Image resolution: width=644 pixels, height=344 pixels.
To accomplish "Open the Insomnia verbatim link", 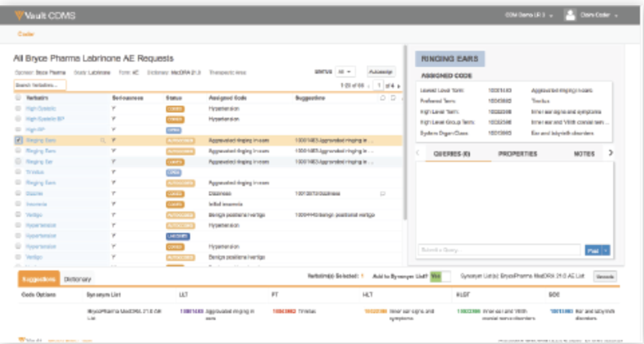I will click(37, 204).
